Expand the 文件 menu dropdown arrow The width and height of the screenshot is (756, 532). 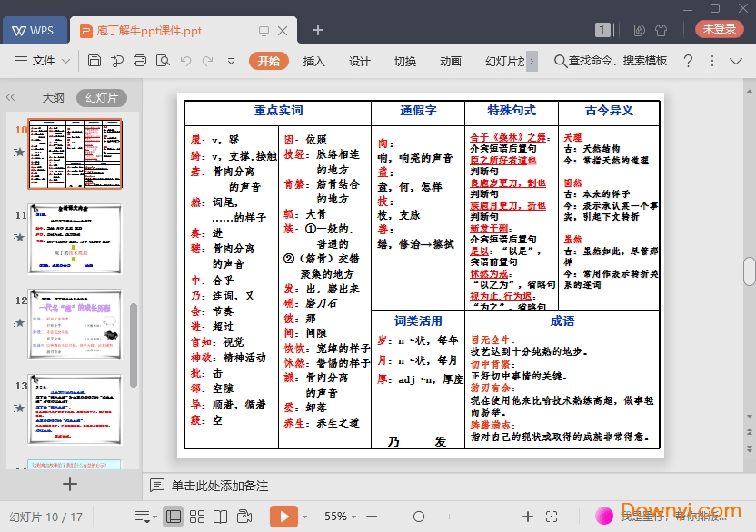pyautogui.click(x=66, y=61)
